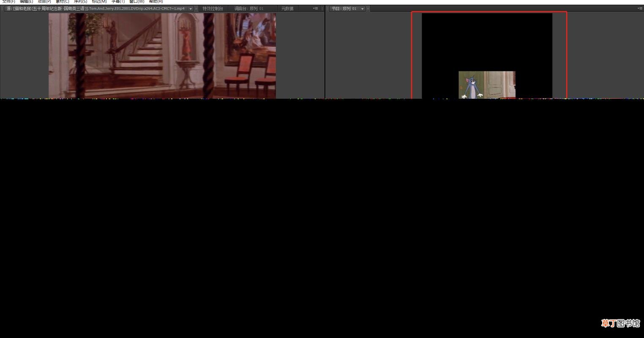The width and height of the screenshot is (644, 338).
Task: Open the 编辑(E) menu
Action: pos(26,2)
